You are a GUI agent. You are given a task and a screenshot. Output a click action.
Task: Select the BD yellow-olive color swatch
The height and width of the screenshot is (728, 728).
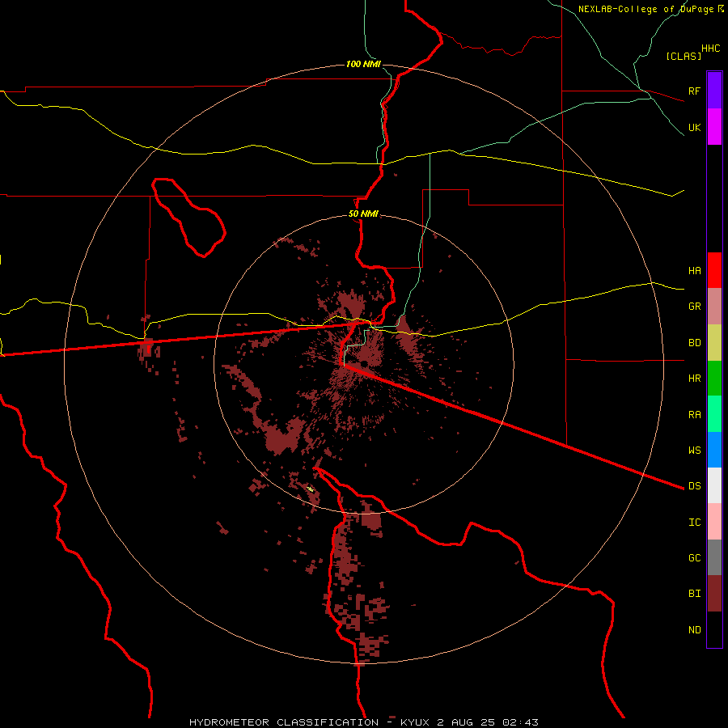714,343
